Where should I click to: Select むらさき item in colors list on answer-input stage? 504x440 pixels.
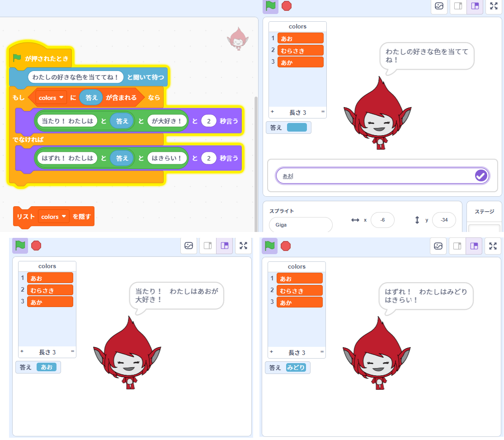pyautogui.click(x=300, y=51)
